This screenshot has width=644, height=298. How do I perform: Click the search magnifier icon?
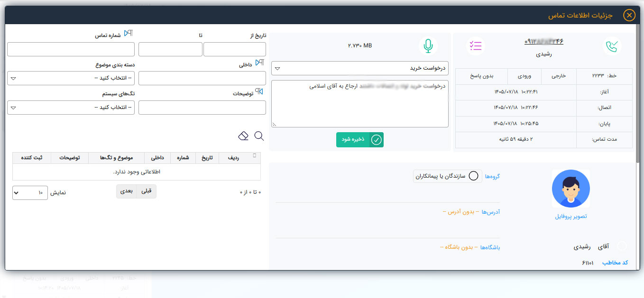259,136
